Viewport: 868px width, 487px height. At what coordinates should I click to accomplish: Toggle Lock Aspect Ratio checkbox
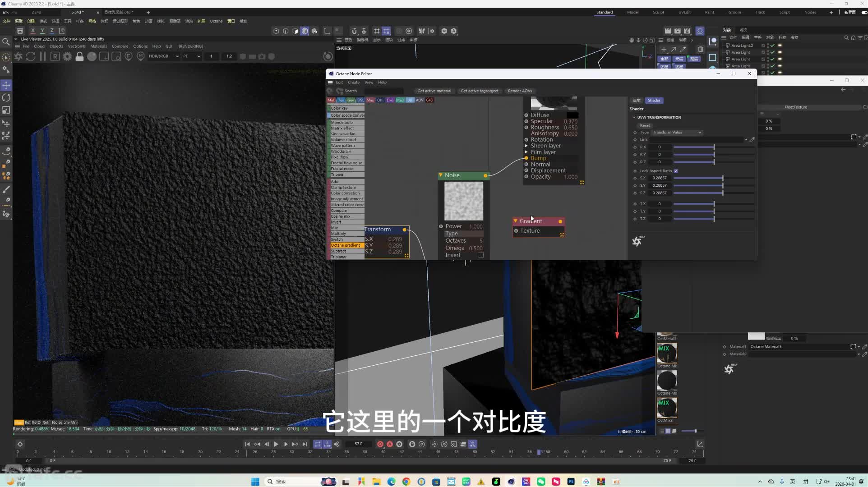click(676, 171)
